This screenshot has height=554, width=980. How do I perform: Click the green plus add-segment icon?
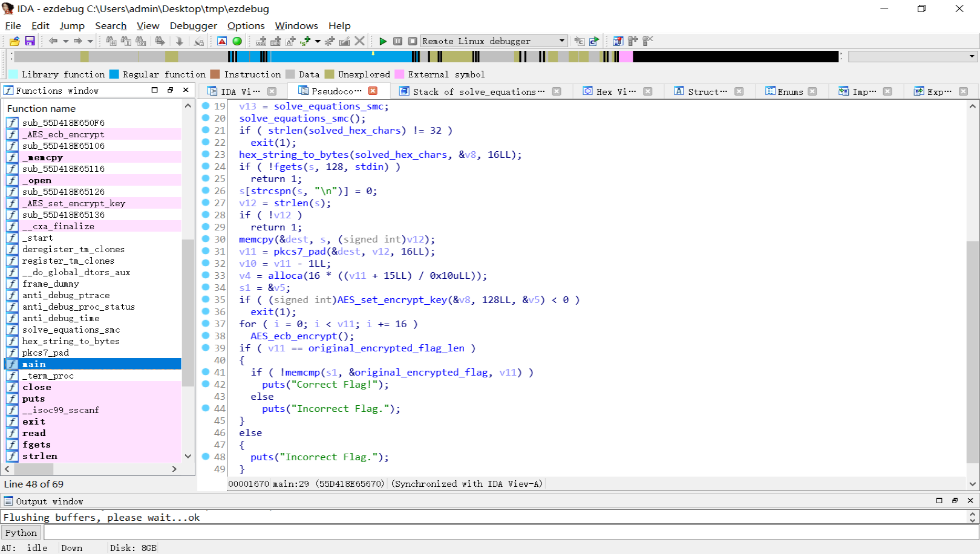(x=305, y=41)
